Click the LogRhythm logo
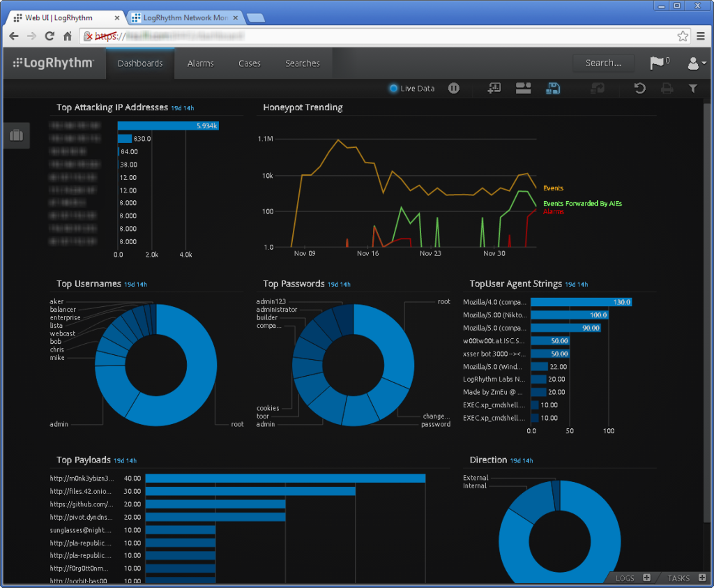Screen dimensions: 714x588 click(53, 63)
